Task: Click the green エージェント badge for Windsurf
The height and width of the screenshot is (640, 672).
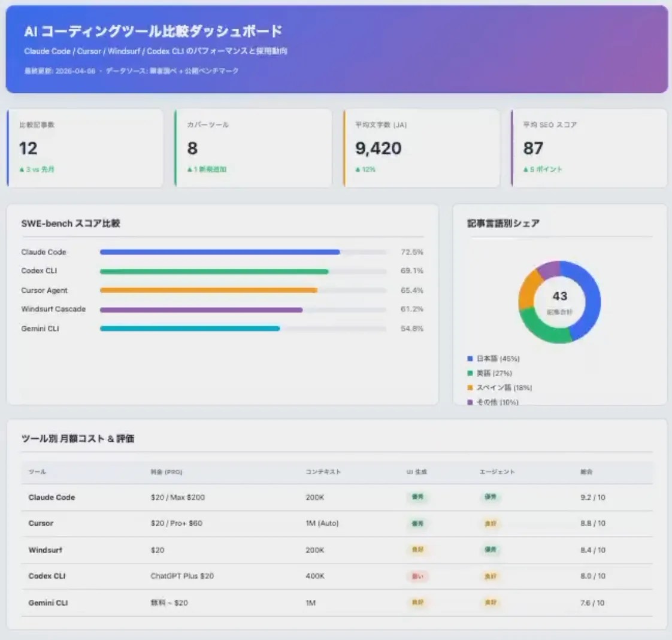Action: click(x=491, y=550)
